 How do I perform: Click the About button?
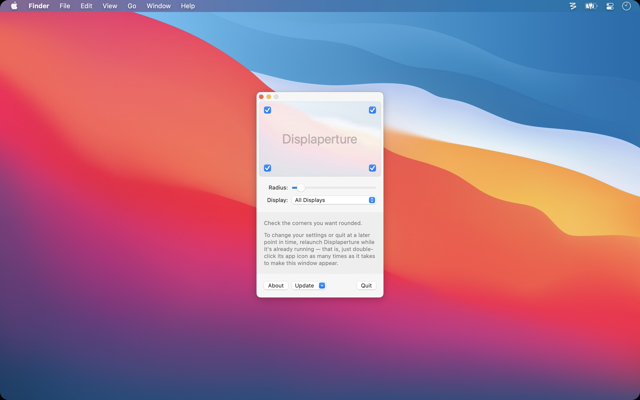(x=276, y=286)
